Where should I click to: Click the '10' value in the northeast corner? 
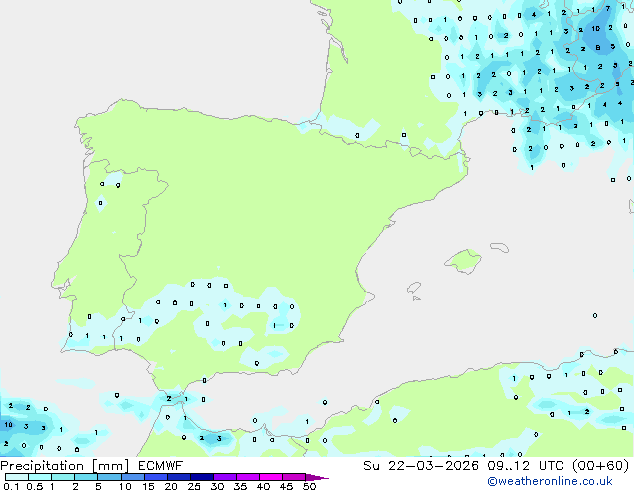pyautogui.click(x=596, y=29)
